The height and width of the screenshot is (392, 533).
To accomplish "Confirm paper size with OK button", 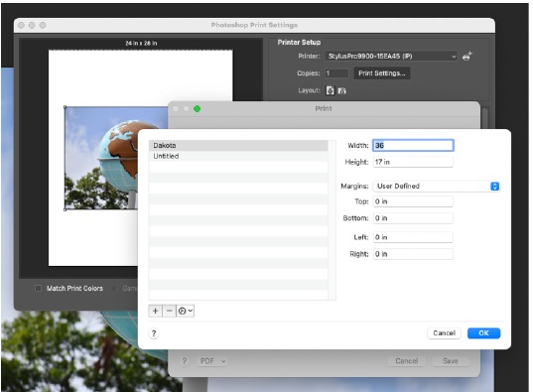I will (x=483, y=332).
